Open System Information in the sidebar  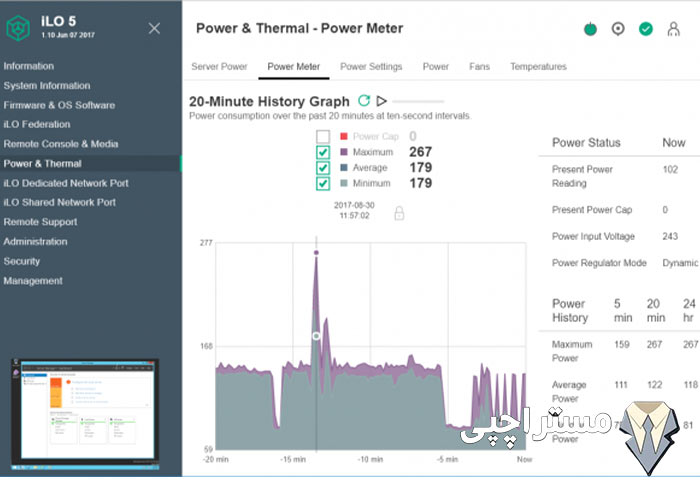(47, 86)
